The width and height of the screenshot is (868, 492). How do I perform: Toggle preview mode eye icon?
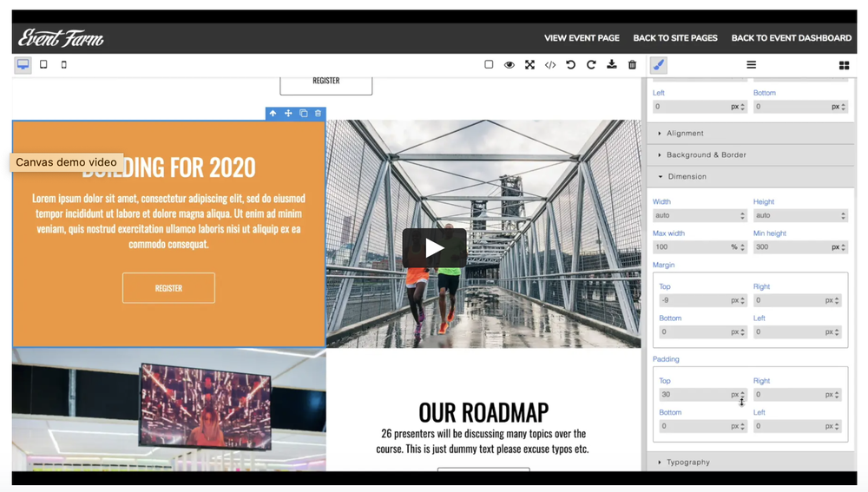[510, 65]
